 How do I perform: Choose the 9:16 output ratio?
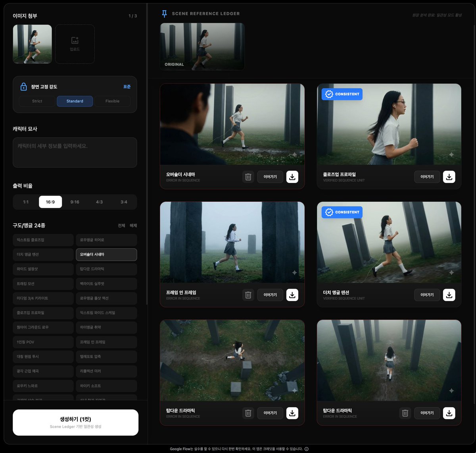[x=75, y=202]
